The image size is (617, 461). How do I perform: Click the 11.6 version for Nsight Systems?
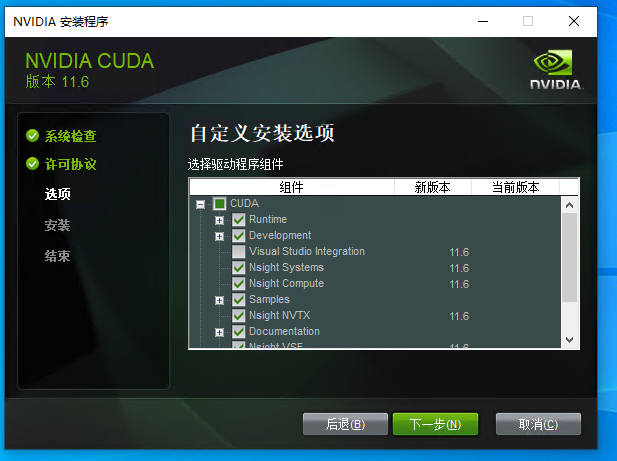point(459,268)
